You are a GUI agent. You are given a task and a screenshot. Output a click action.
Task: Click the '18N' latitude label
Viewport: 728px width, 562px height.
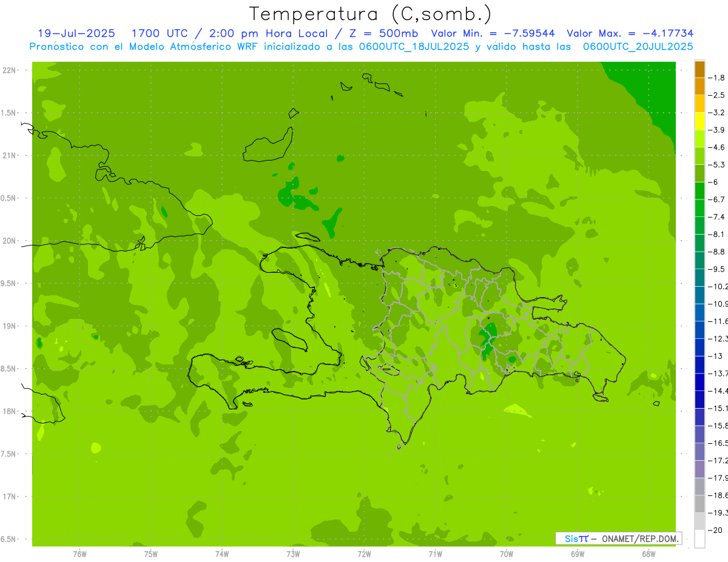point(10,411)
